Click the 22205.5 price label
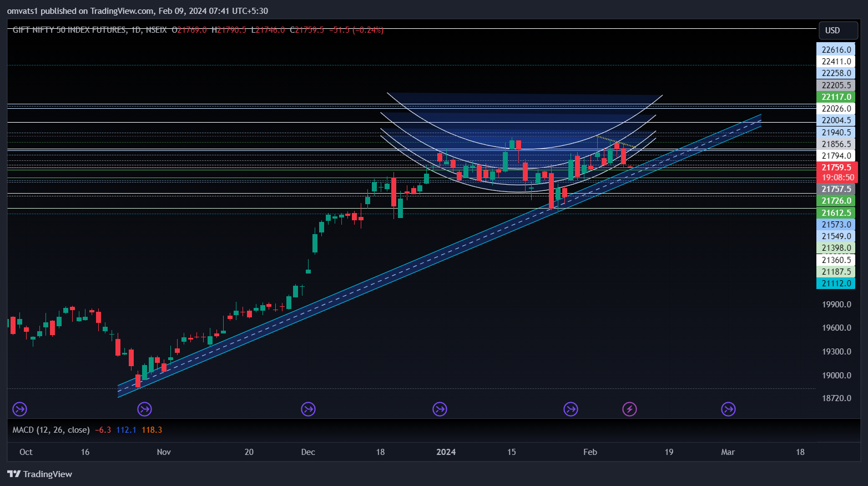868x486 pixels. (x=836, y=85)
